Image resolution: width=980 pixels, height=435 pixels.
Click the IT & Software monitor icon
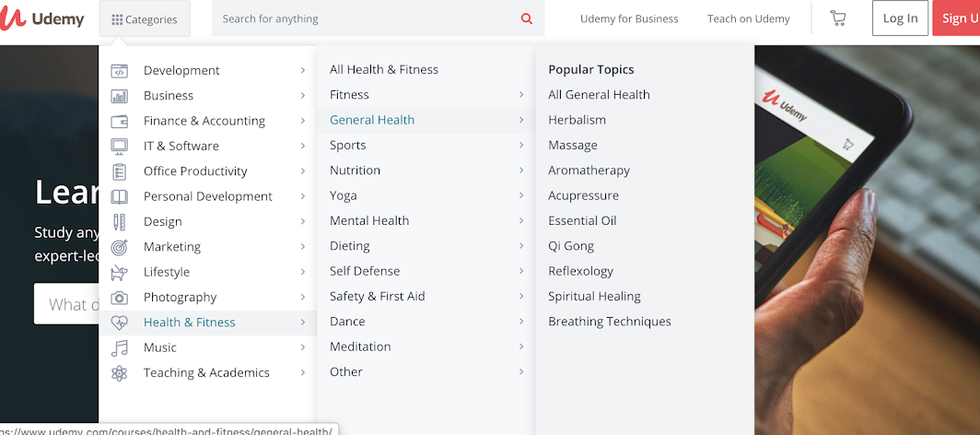120,146
